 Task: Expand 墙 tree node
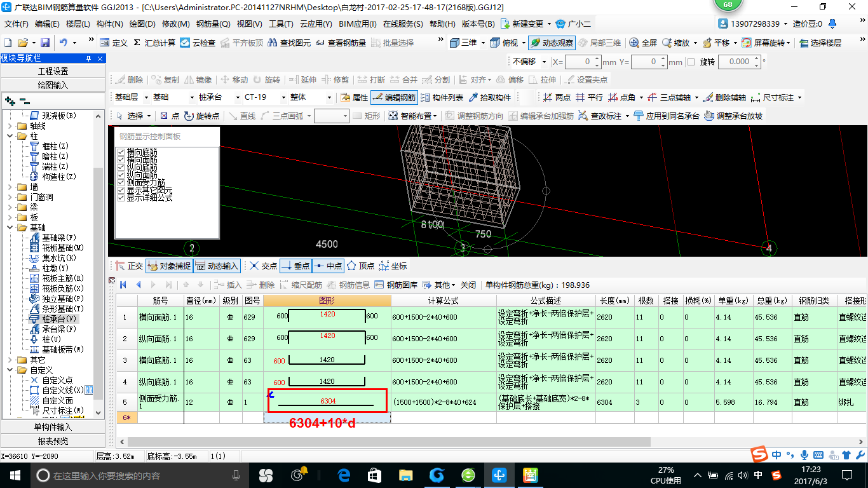[x=10, y=187]
